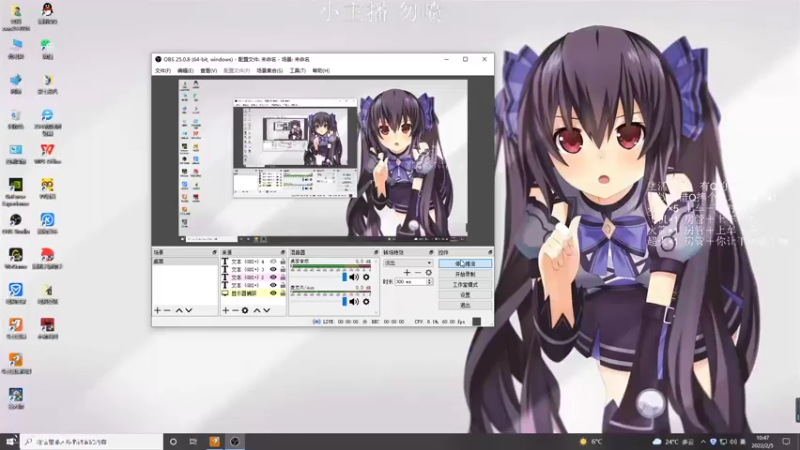The image size is (800, 450).
Task: Expand hidden system tray icons chevron
Action: pyautogui.click(x=703, y=442)
